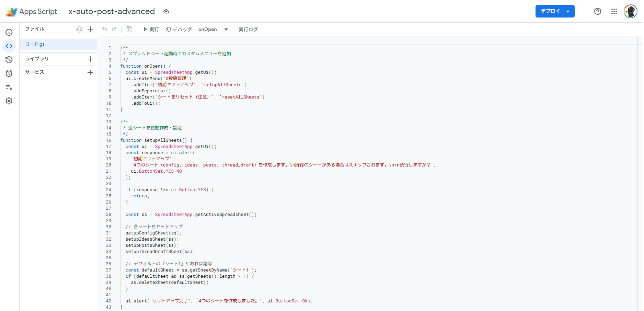Sort files alphabetically with AZ icon
The height and width of the screenshot is (311, 644).
[79, 29]
